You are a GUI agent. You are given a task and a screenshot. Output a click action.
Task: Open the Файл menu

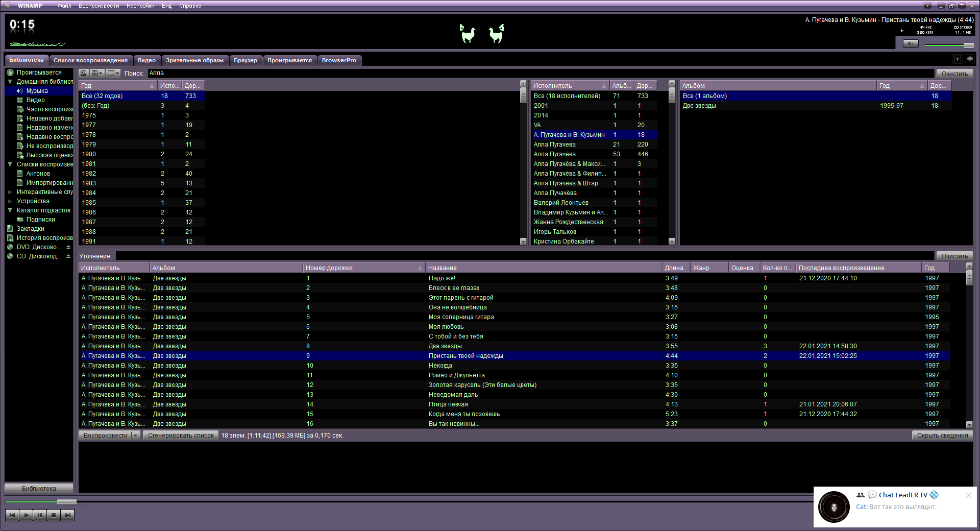(x=64, y=6)
